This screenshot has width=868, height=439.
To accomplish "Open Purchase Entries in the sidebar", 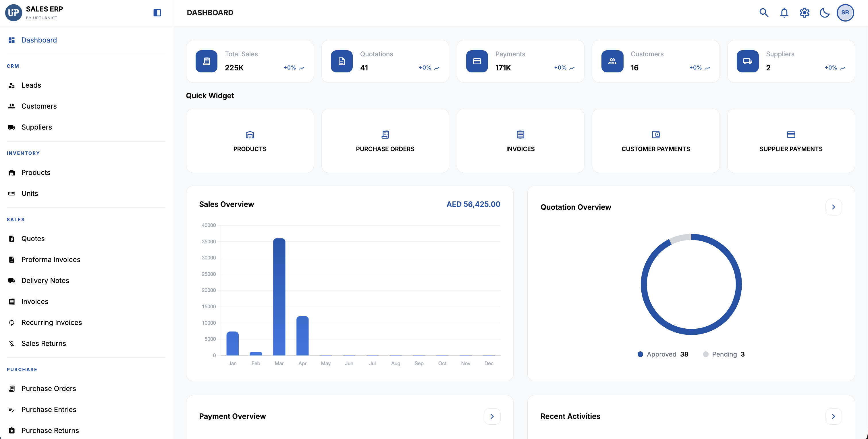I will coord(86,410).
